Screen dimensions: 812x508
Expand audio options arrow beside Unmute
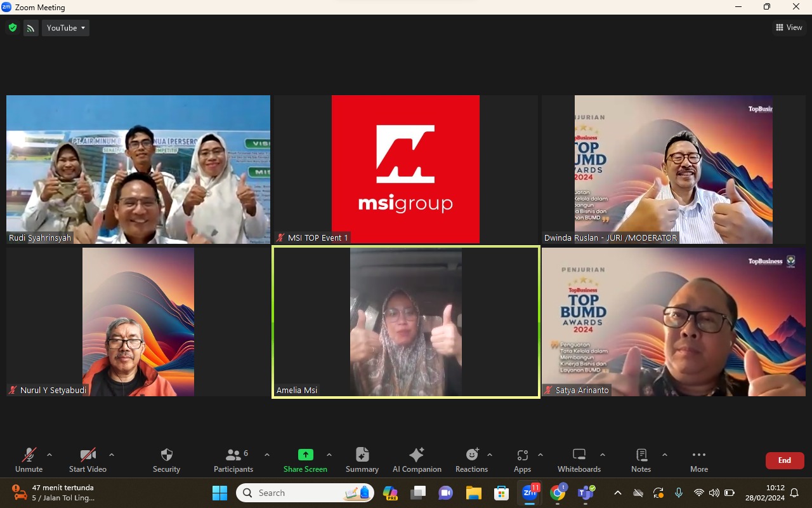click(49, 455)
